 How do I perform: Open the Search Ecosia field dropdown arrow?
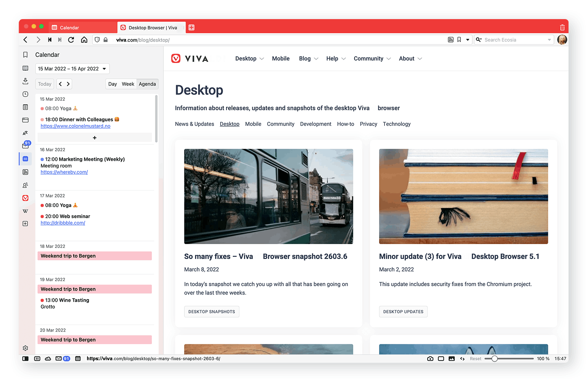(x=549, y=40)
